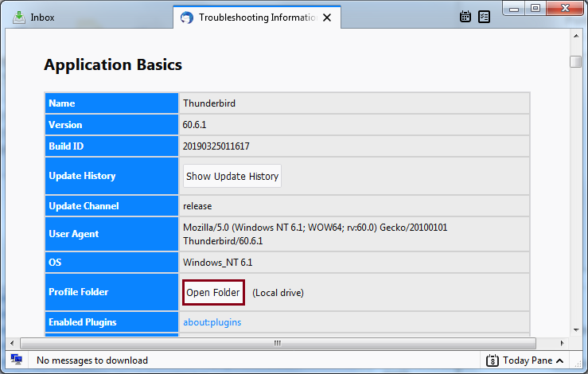Viewport: 588px width, 374px height.
Task: Click the 'User Agent' row header
Action: tap(111, 234)
